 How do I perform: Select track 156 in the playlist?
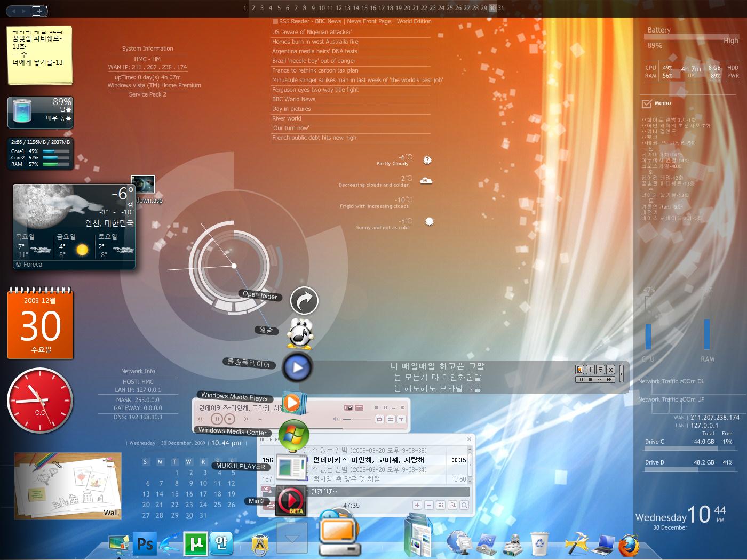[364, 460]
